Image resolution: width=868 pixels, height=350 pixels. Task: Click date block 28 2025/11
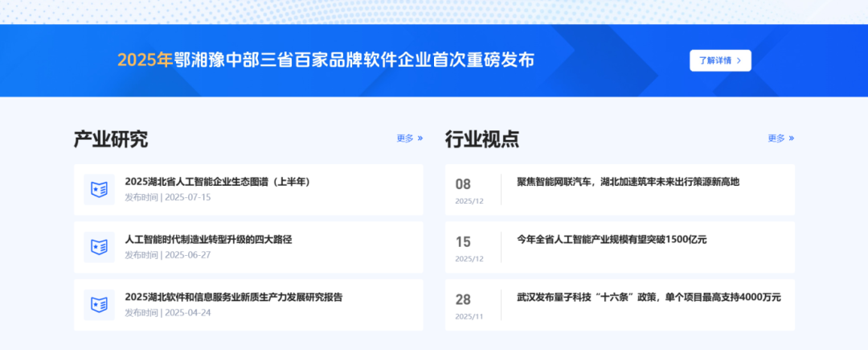tap(469, 306)
